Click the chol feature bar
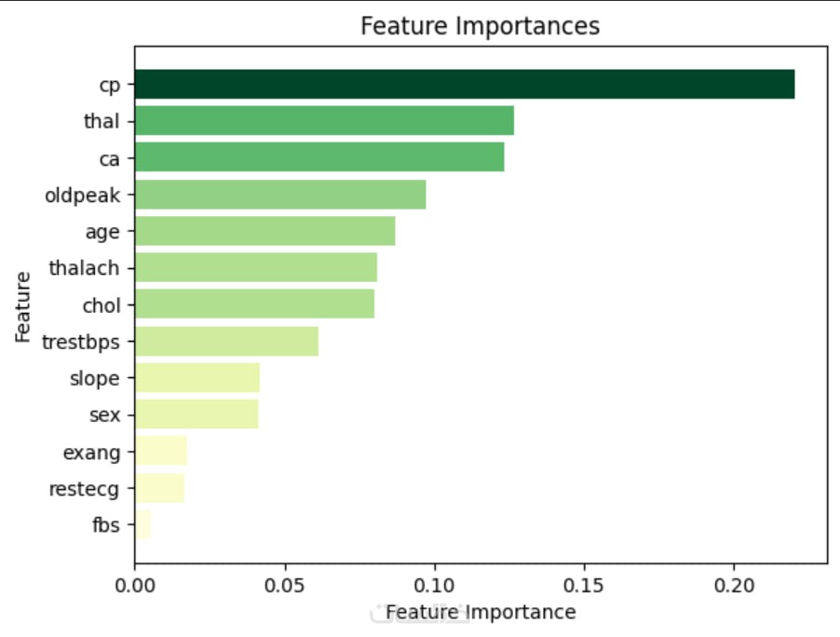 (254, 305)
